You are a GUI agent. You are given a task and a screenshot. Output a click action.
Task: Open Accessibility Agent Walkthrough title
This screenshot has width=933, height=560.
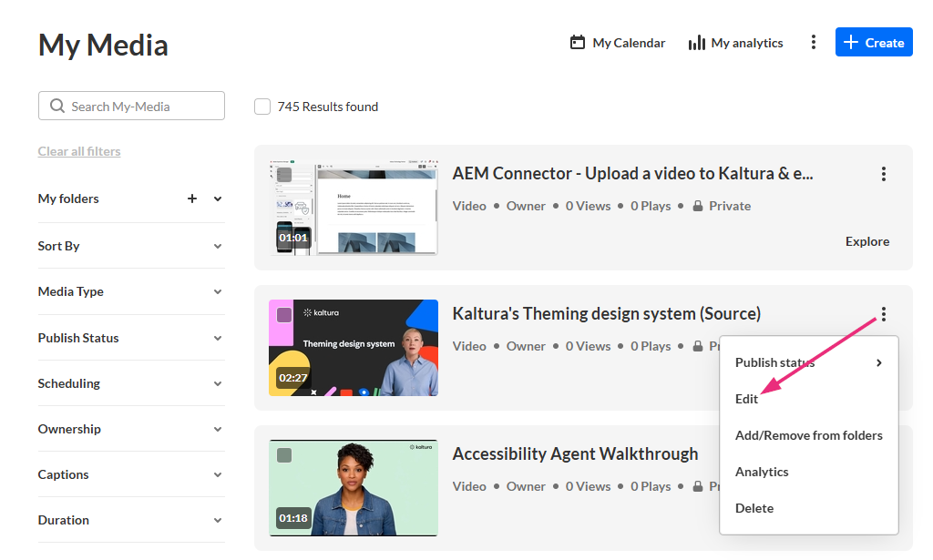click(575, 454)
